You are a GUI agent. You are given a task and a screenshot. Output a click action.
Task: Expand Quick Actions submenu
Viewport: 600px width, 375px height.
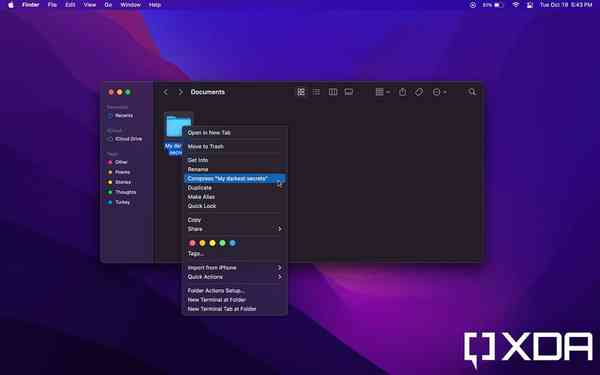[235, 277]
